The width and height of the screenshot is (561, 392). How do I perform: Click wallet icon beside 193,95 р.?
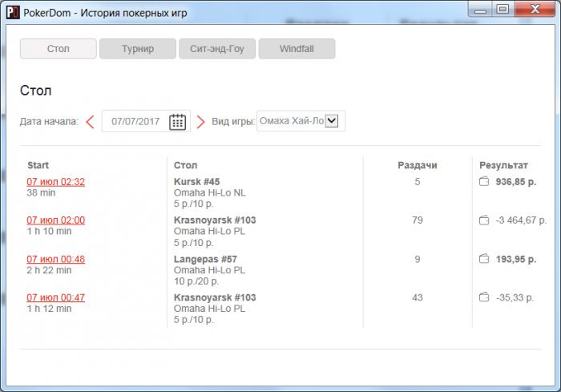(x=484, y=258)
